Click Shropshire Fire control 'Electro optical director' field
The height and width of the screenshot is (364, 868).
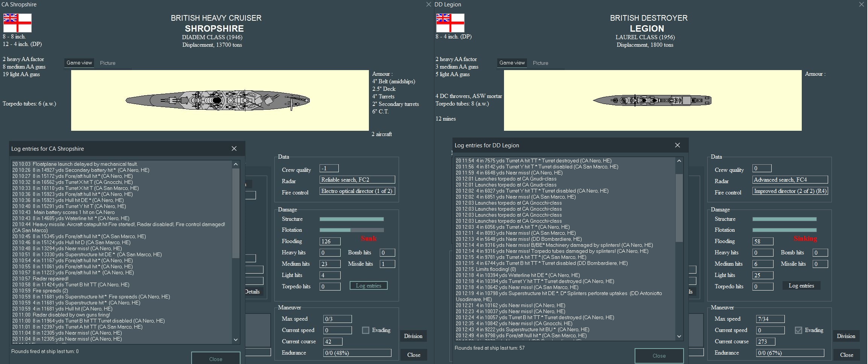357,191
